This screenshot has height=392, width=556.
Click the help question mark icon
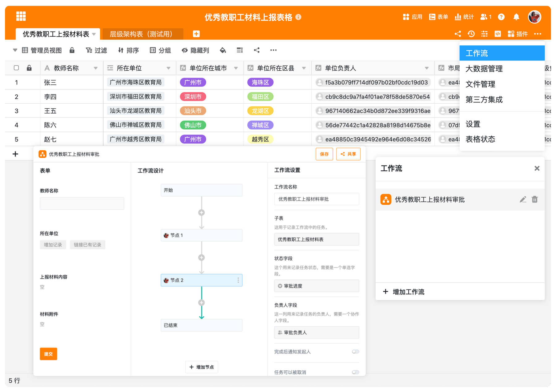tap(501, 17)
